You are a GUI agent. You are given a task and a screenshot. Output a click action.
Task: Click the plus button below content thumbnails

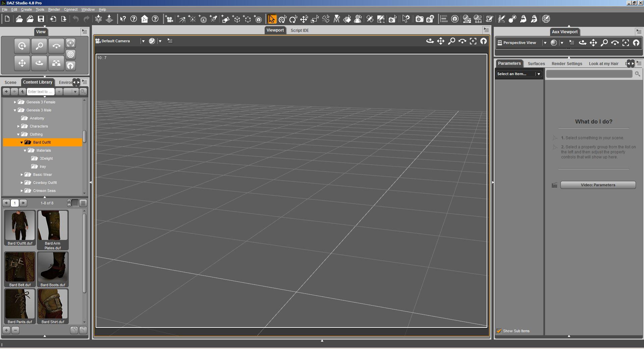coord(6,330)
